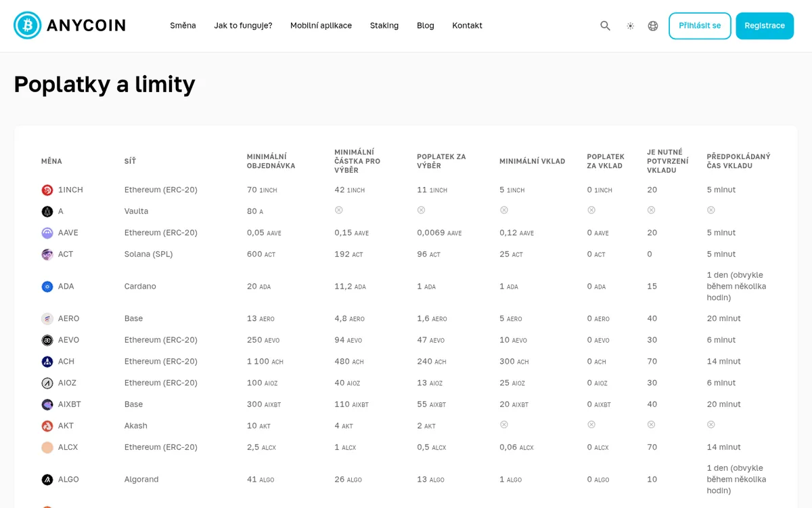Go to Jak to funguje? page
The image size is (812, 508).
(x=243, y=26)
